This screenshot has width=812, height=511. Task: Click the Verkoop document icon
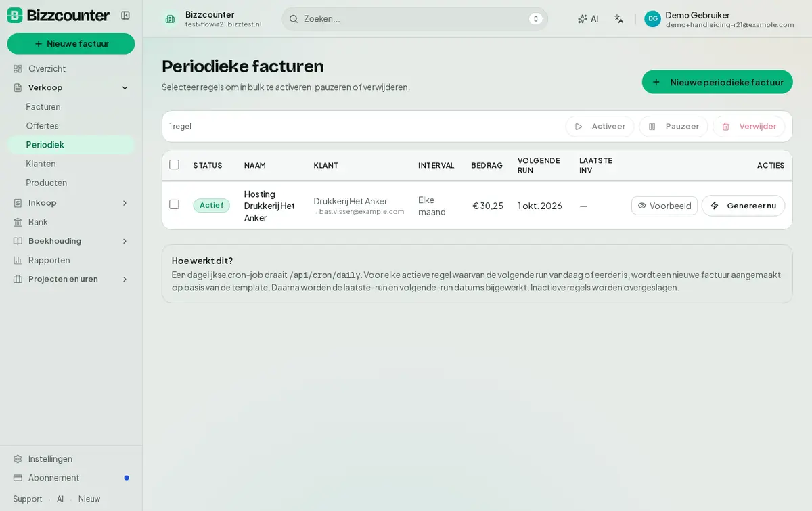click(18, 87)
